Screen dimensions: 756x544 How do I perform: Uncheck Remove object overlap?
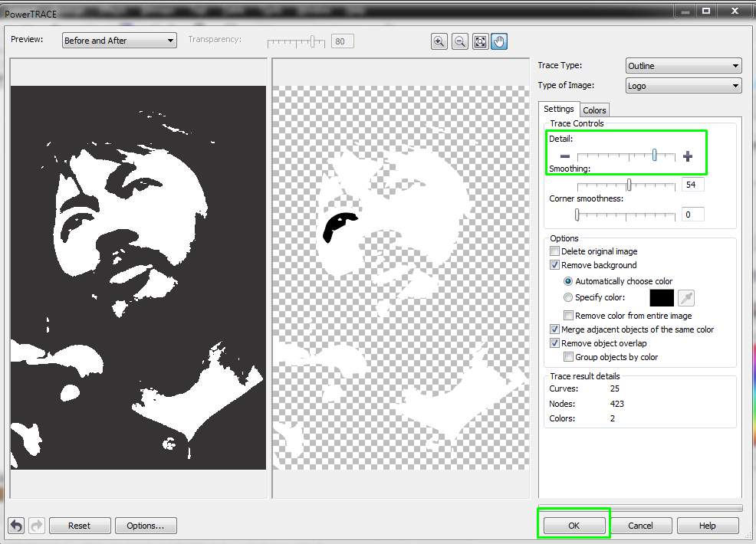[554, 343]
